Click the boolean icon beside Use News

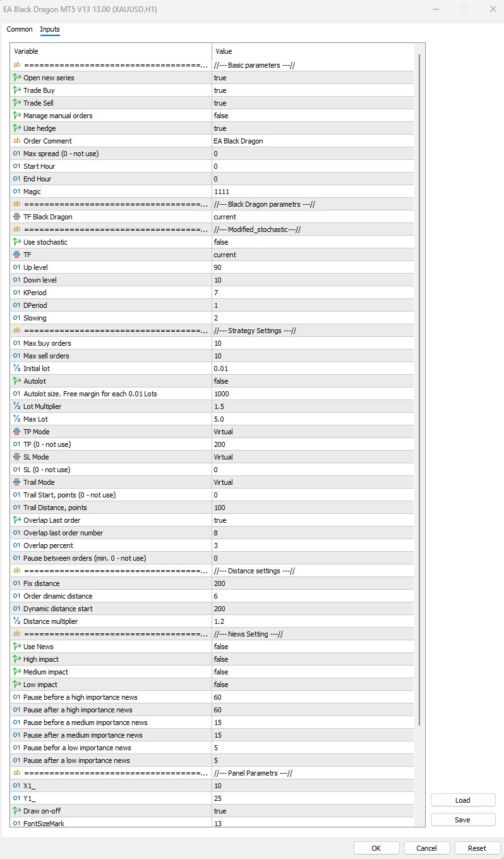[x=17, y=647]
